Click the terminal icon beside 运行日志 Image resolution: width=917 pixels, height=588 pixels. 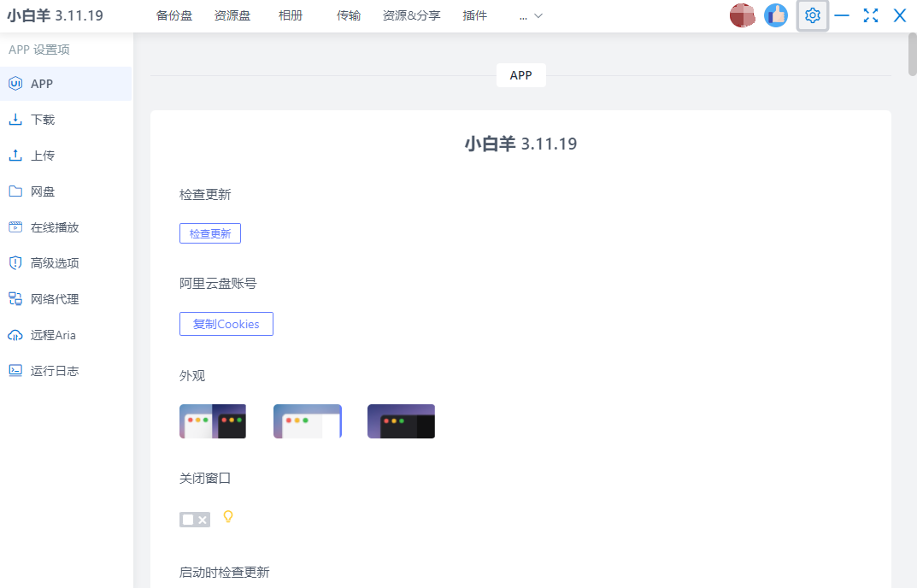pos(15,370)
